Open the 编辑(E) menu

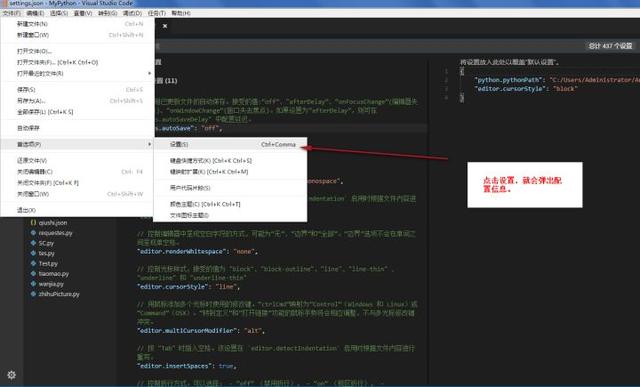coord(35,13)
